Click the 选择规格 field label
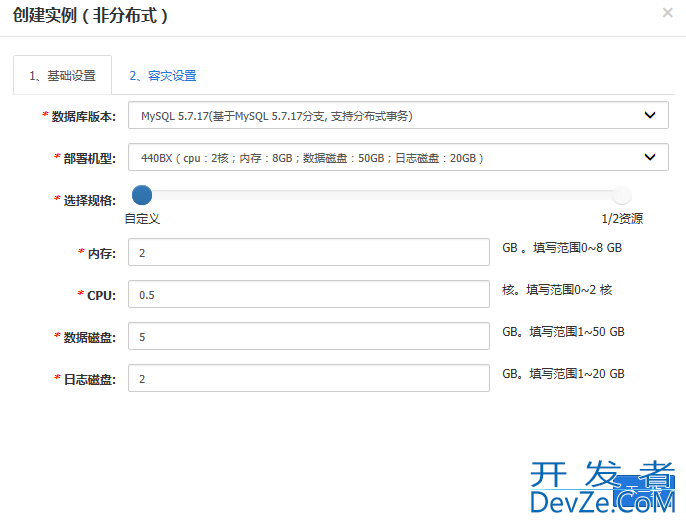686x524 pixels. click(x=90, y=200)
